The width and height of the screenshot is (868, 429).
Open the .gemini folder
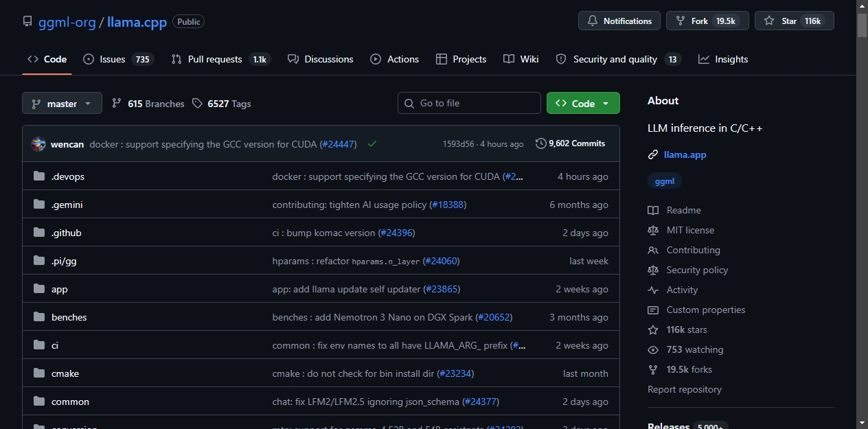click(x=67, y=205)
